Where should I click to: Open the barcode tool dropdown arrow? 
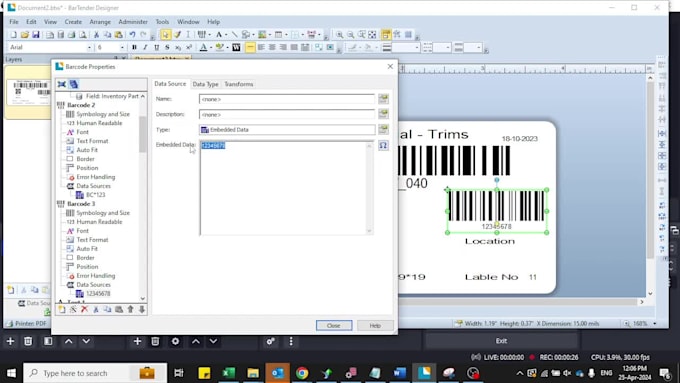pyautogui.click(x=209, y=35)
